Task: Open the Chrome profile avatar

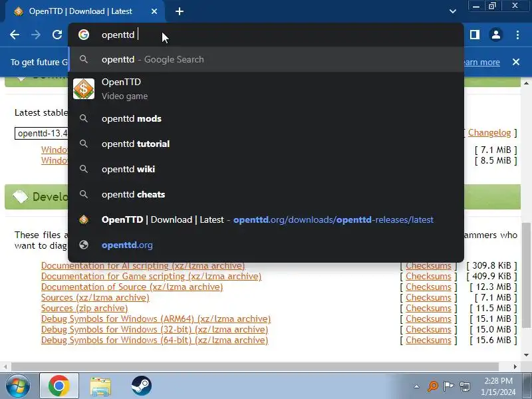Action: point(495,35)
